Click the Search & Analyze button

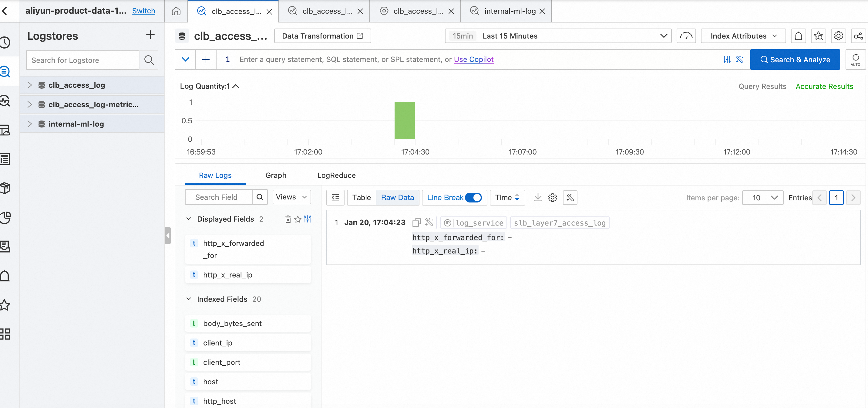(795, 59)
